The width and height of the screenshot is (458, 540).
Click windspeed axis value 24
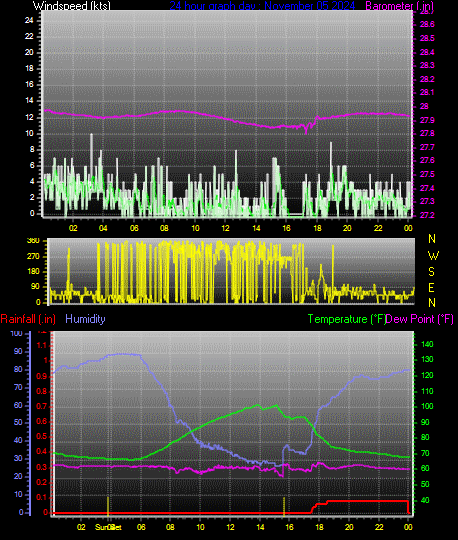click(29, 20)
